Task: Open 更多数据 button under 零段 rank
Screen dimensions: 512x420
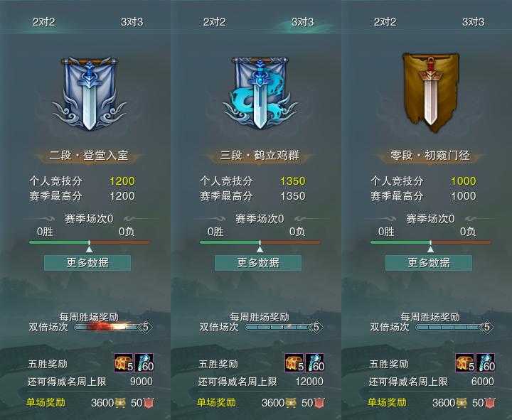Action: 429,263
